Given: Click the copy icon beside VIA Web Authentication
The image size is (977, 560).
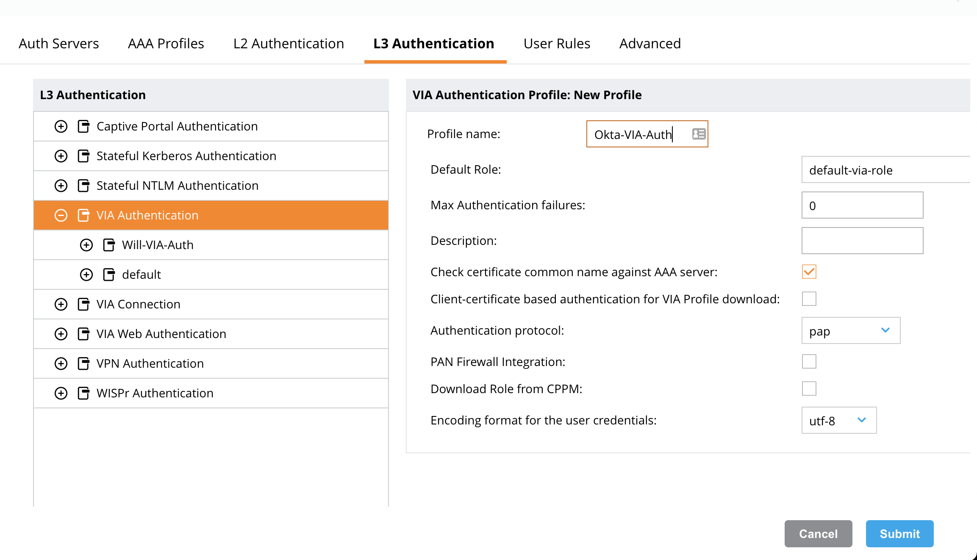Looking at the screenshot, I should [83, 333].
